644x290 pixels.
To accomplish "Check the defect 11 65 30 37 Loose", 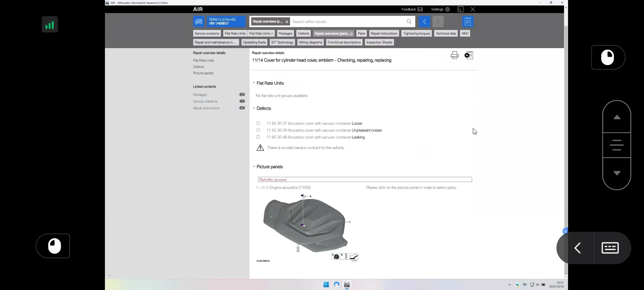I will click(258, 123).
